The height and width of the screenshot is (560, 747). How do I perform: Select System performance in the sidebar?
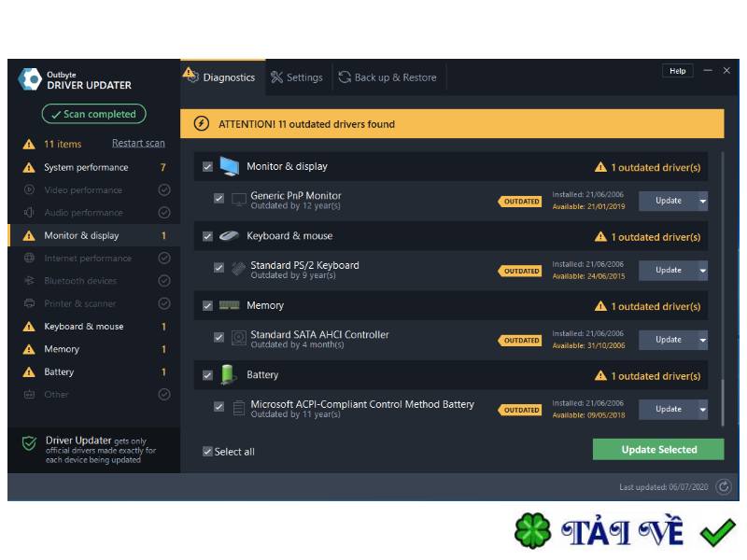94,167
